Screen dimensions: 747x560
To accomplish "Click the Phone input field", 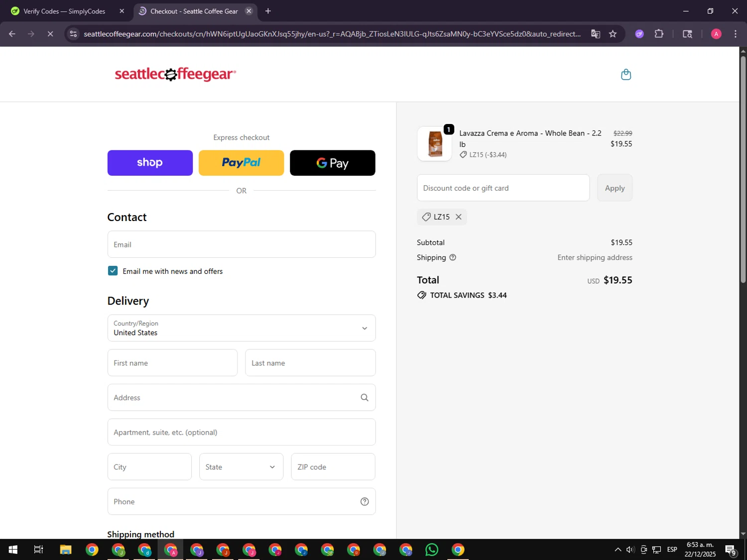I will (242, 502).
